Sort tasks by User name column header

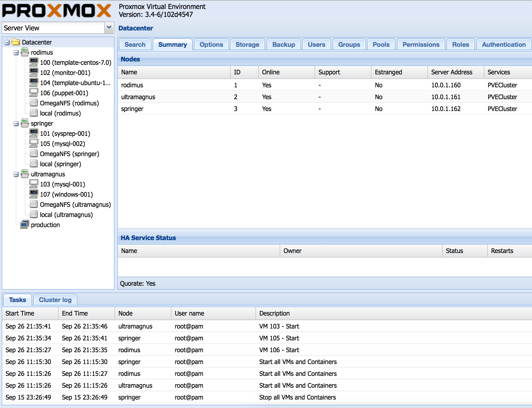pos(213,313)
